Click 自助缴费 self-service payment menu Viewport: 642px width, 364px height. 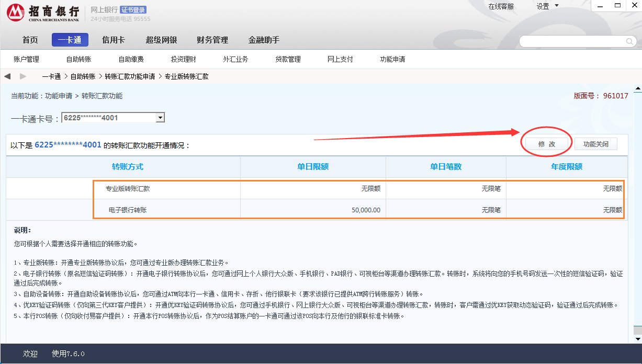(x=131, y=59)
